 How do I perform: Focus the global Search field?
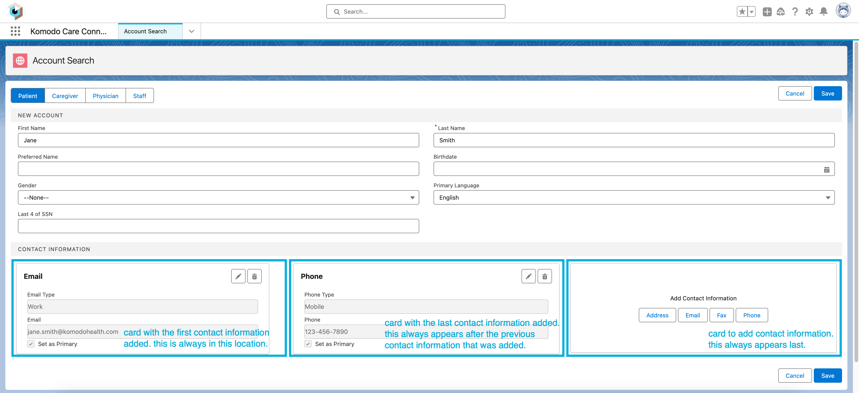[415, 11]
